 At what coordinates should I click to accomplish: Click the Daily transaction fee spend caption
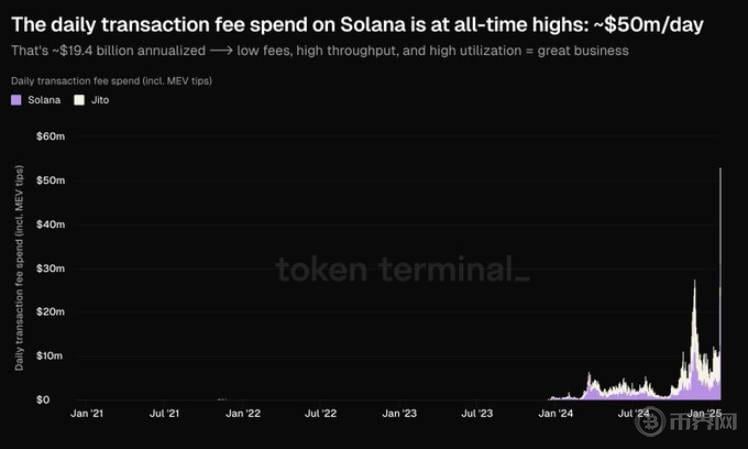coord(112,81)
